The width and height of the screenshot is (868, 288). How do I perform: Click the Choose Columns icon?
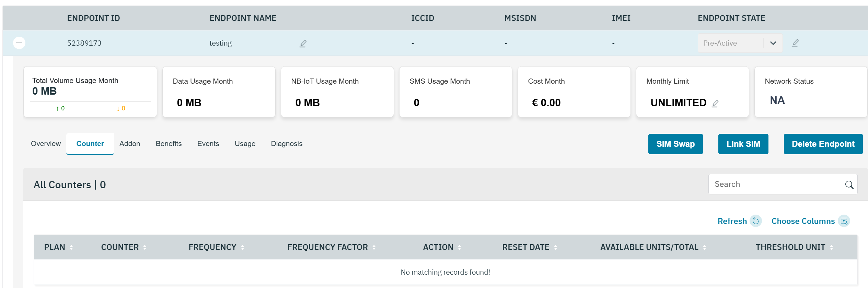844,221
